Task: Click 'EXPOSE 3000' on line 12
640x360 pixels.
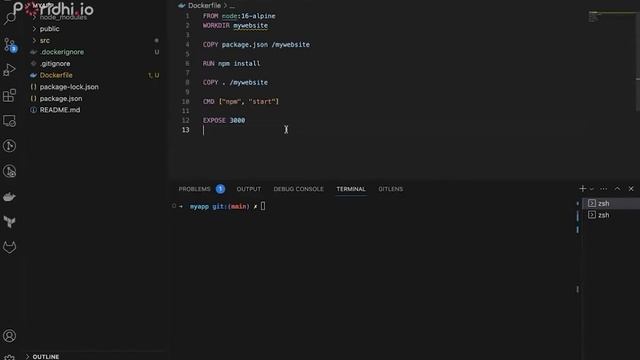Action: [x=224, y=120]
